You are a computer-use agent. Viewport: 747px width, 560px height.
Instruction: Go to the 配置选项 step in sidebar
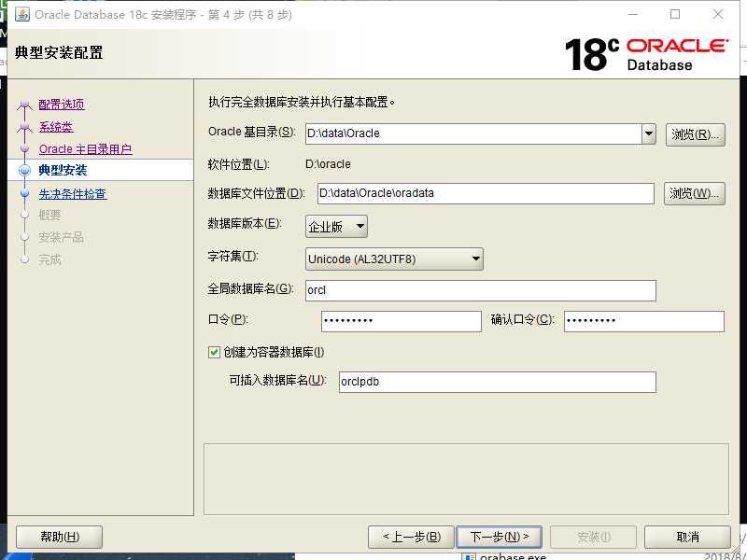coord(62,105)
